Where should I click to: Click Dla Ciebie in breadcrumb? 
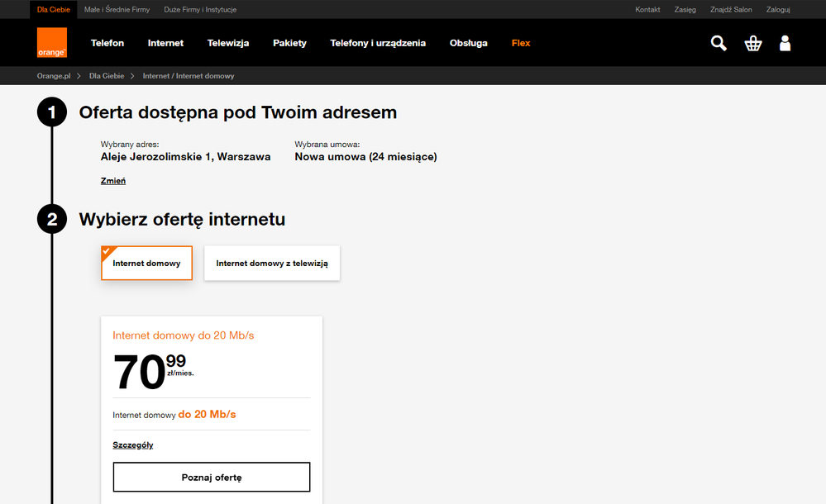[x=107, y=76]
